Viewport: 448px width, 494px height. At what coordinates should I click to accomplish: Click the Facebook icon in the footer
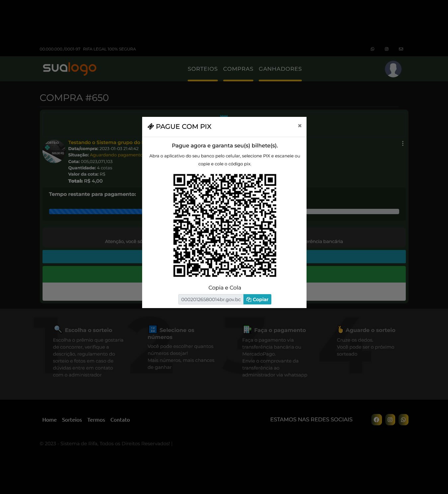tap(377, 419)
